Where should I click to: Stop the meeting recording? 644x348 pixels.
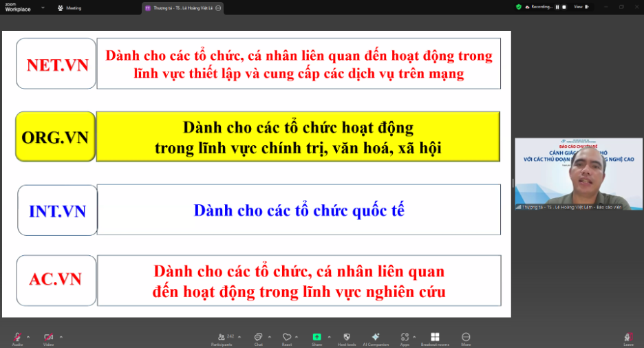(x=564, y=7)
